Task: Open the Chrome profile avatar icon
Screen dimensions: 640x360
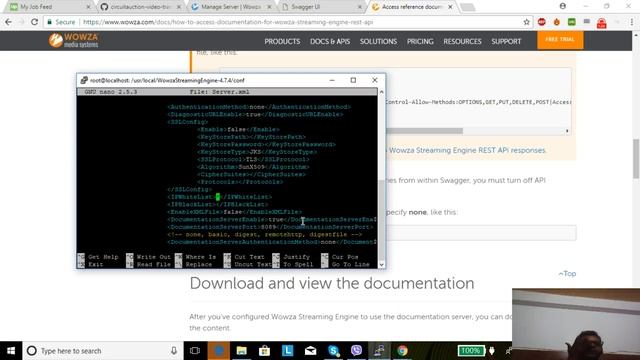Action: pos(563,6)
